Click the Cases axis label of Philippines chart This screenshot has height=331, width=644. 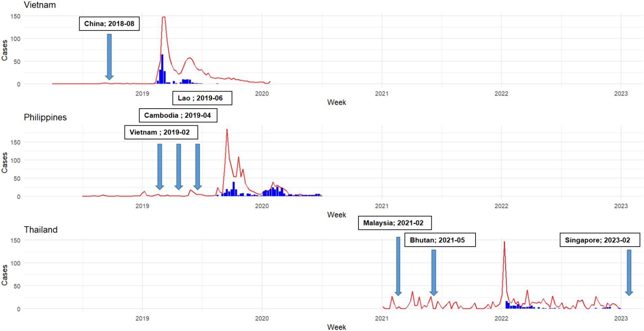pyautogui.click(x=4, y=163)
